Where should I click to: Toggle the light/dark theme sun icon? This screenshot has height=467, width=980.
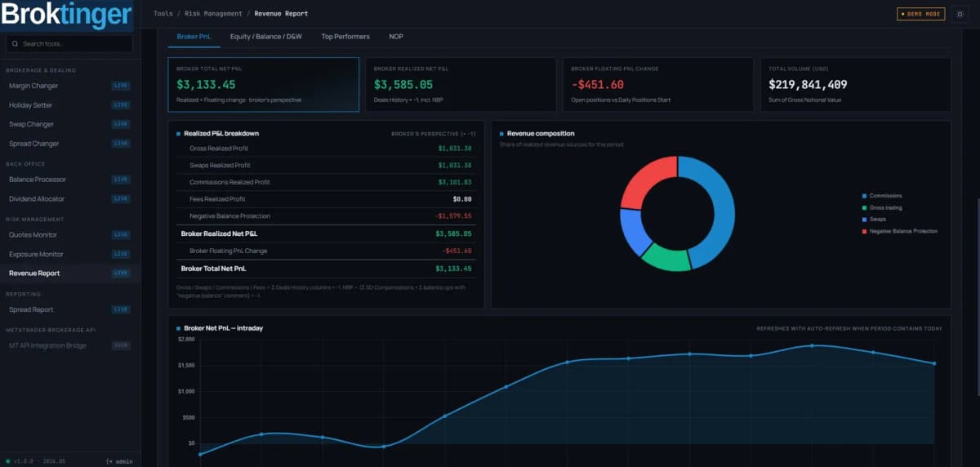(x=960, y=14)
